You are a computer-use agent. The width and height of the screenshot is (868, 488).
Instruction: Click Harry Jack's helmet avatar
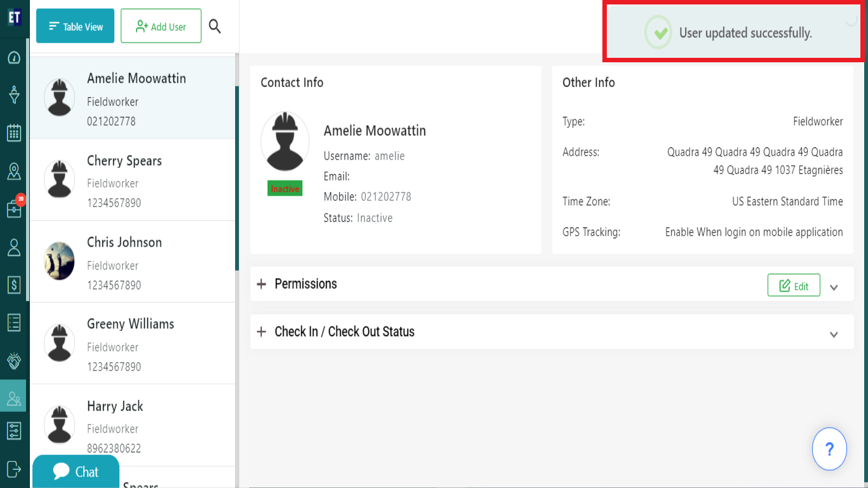click(x=60, y=424)
